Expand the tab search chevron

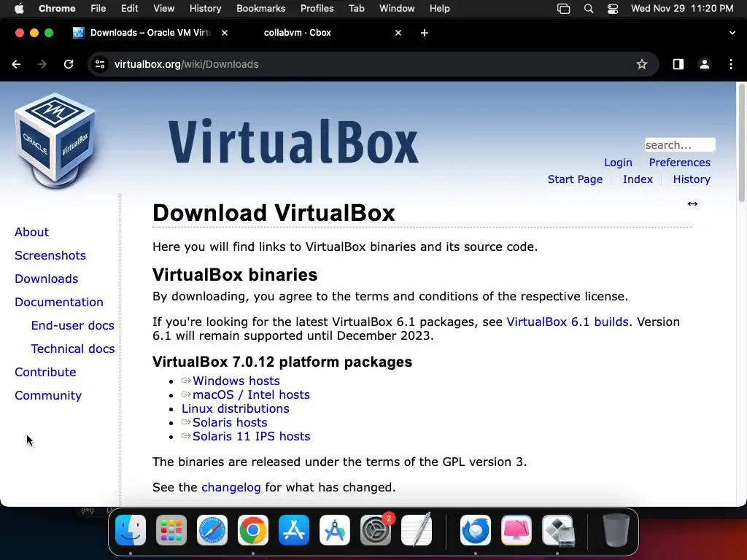(732, 33)
